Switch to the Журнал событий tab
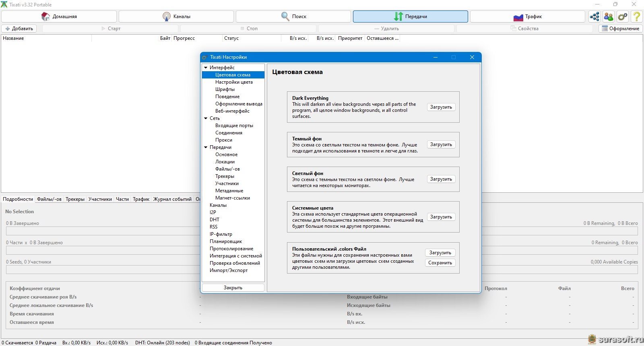This screenshot has width=644, height=346. pyautogui.click(x=172, y=199)
